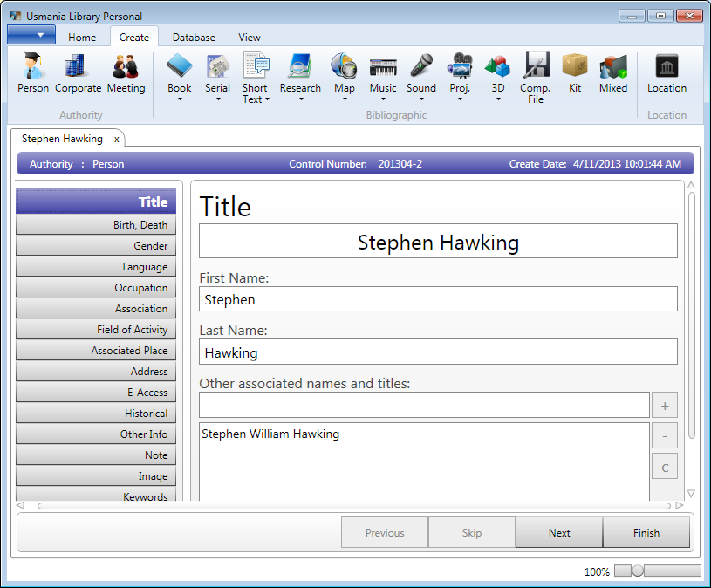
Task: Click the Sound microphone icon
Action: (421, 66)
